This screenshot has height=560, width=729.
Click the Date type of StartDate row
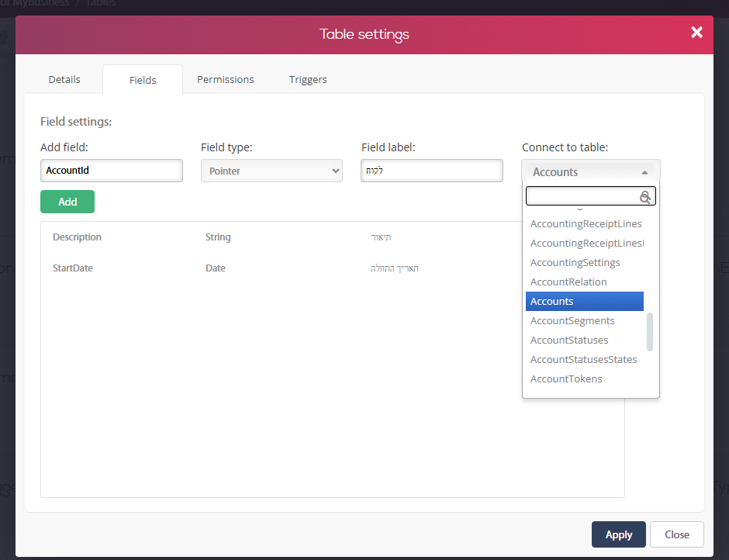[216, 268]
